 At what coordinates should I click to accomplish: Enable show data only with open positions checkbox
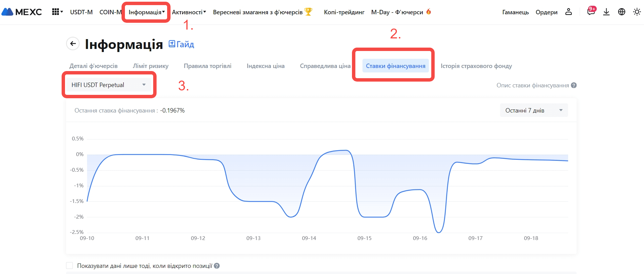[x=69, y=266]
